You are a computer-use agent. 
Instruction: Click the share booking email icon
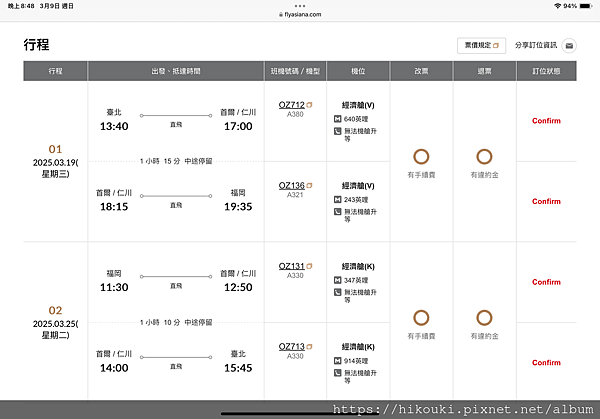coord(569,46)
